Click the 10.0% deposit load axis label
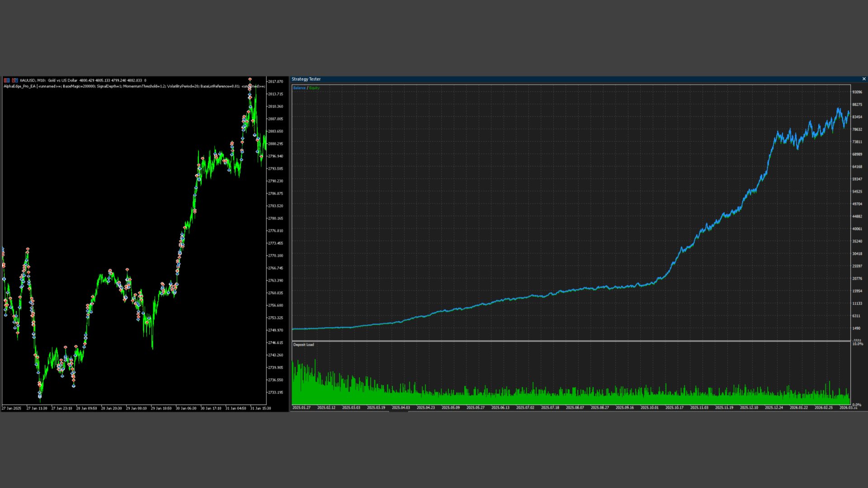 coord(858,344)
